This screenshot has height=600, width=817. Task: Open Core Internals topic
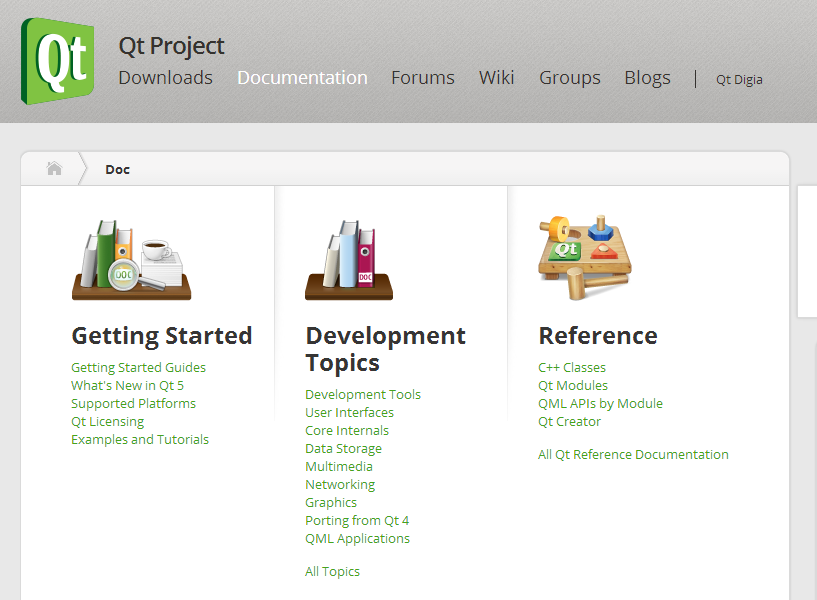click(347, 431)
